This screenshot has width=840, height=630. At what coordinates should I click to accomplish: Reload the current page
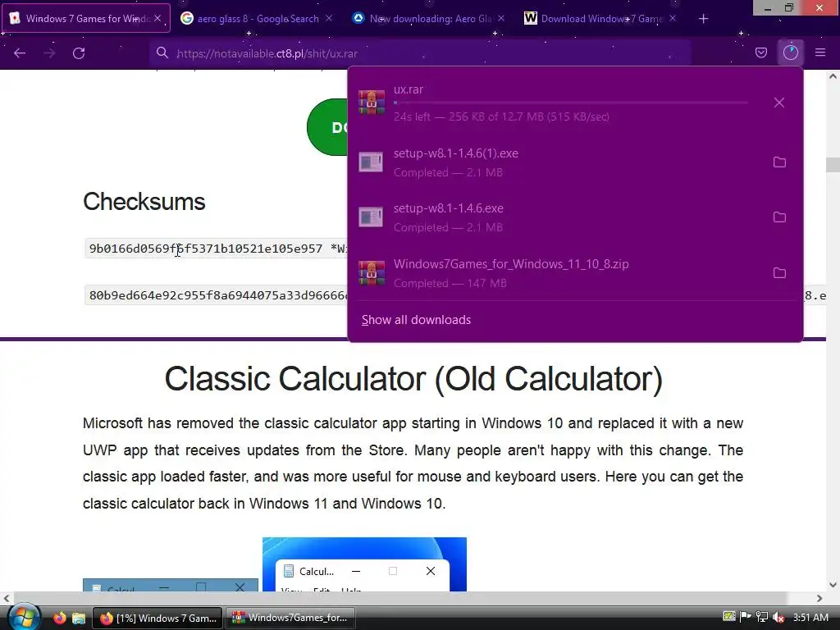(x=79, y=53)
